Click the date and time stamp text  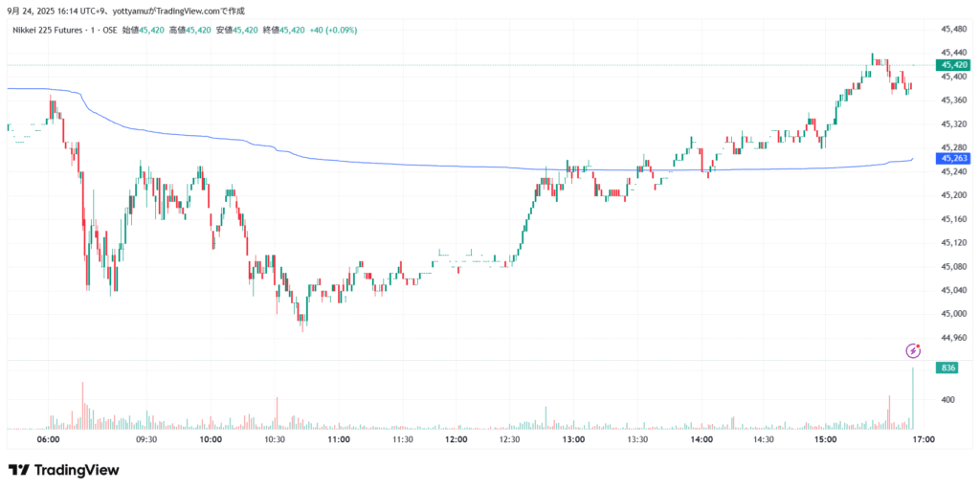(56, 11)
